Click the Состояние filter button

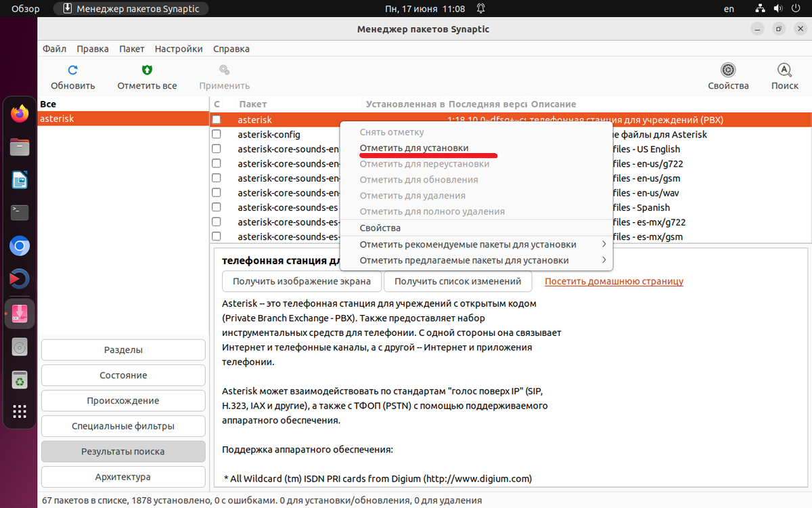click(123, 375)
